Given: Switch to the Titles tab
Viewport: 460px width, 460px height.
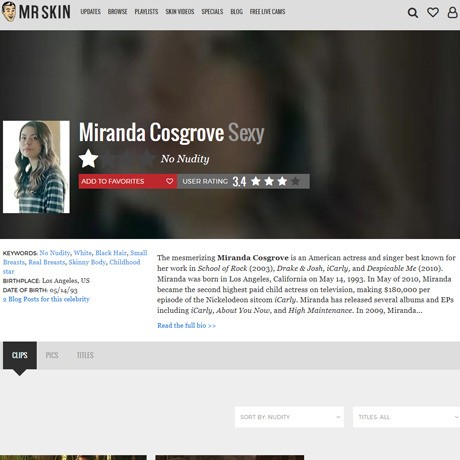Looking at the screenshot, I should (x=85, y=355).
